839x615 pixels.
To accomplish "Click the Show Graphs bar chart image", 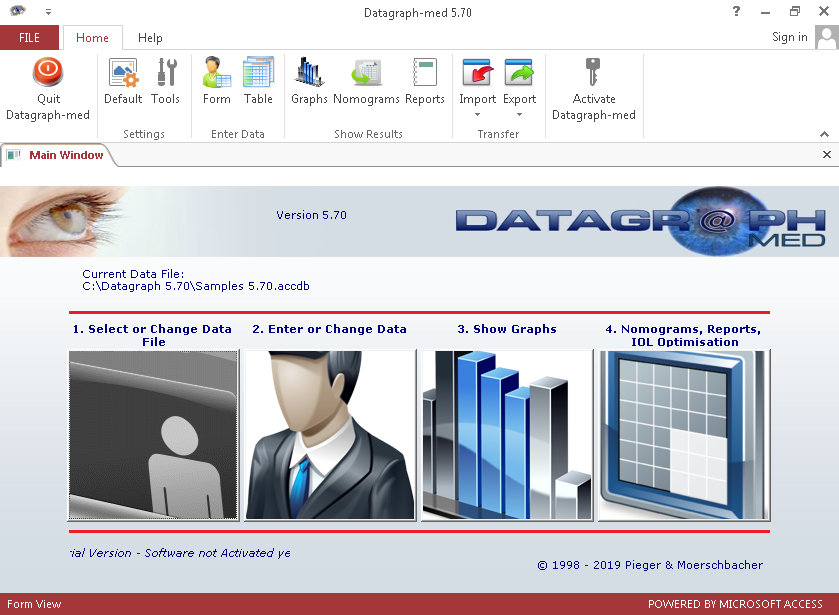I will (507, 435).
